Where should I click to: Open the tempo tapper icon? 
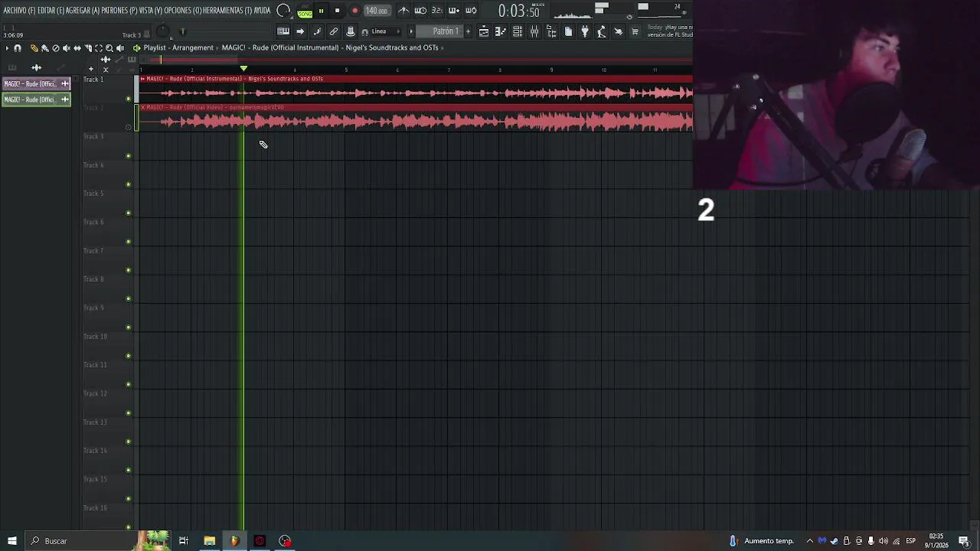point(601,31)
